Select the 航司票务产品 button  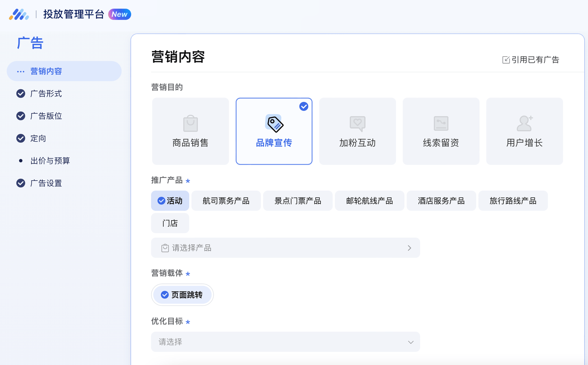click(x=226, y=201)
